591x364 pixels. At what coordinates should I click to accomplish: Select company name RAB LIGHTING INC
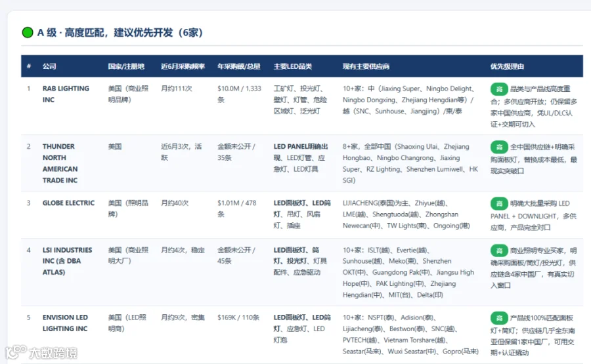point(66,94)
